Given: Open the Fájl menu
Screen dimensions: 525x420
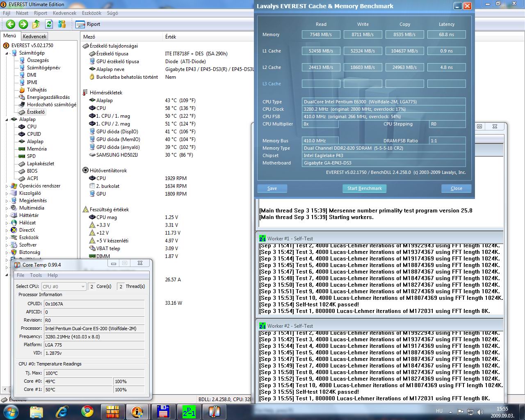Looking at the screenshot, I should (7, 13).
